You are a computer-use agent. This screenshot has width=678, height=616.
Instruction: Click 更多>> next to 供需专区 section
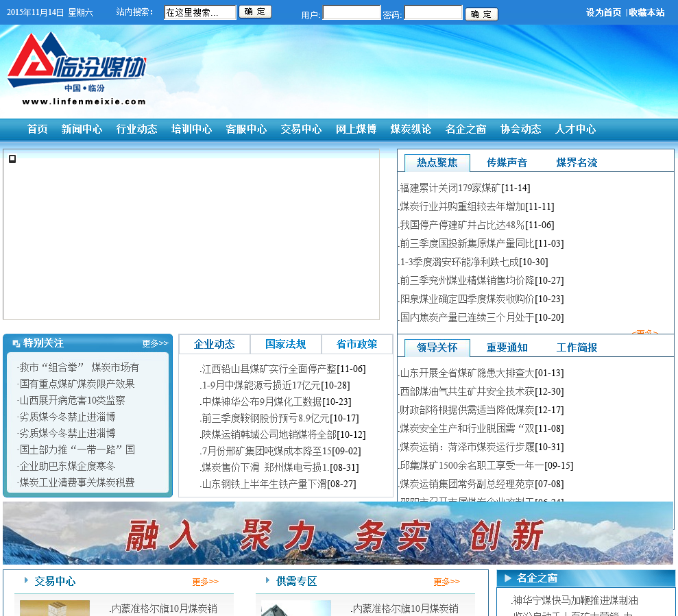(x=447, y=582)
